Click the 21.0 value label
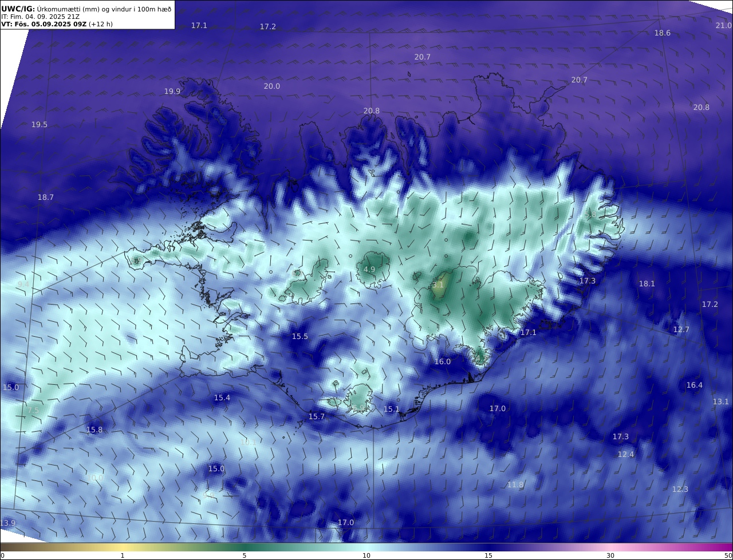The height and width of the screenshot is (560, 733). tap(724, 25)
